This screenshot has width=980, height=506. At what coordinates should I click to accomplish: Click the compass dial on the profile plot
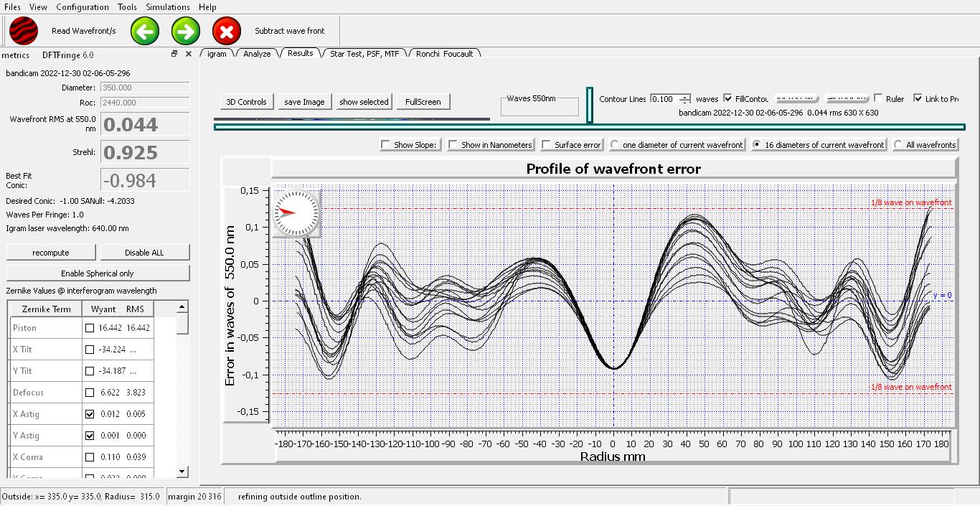295,212
